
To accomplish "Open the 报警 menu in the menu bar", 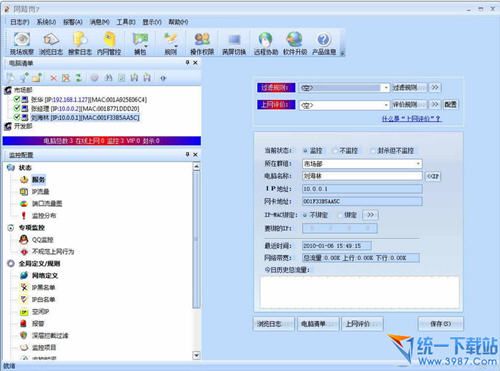I will coord(73,22).
